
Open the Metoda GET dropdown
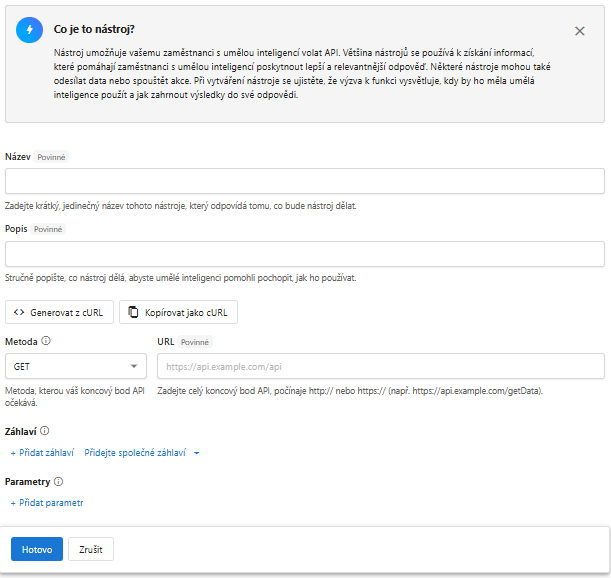[x=76, y=367]
